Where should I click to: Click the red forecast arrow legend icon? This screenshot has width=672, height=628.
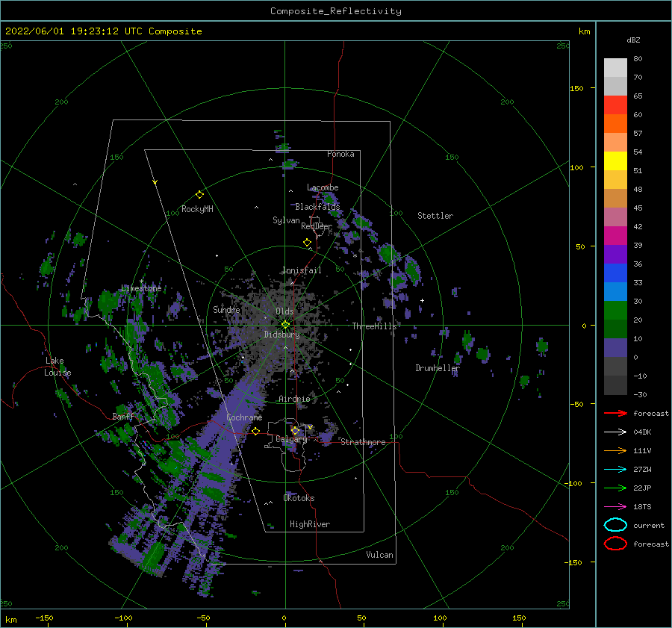tap(615, 413)
